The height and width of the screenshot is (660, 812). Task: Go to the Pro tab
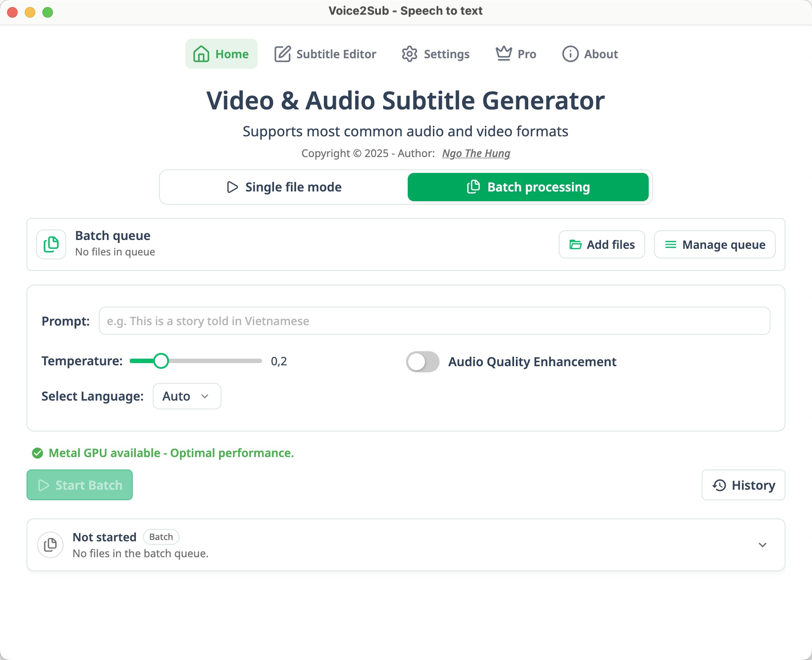pyautogui.click(x=516, y=54)
